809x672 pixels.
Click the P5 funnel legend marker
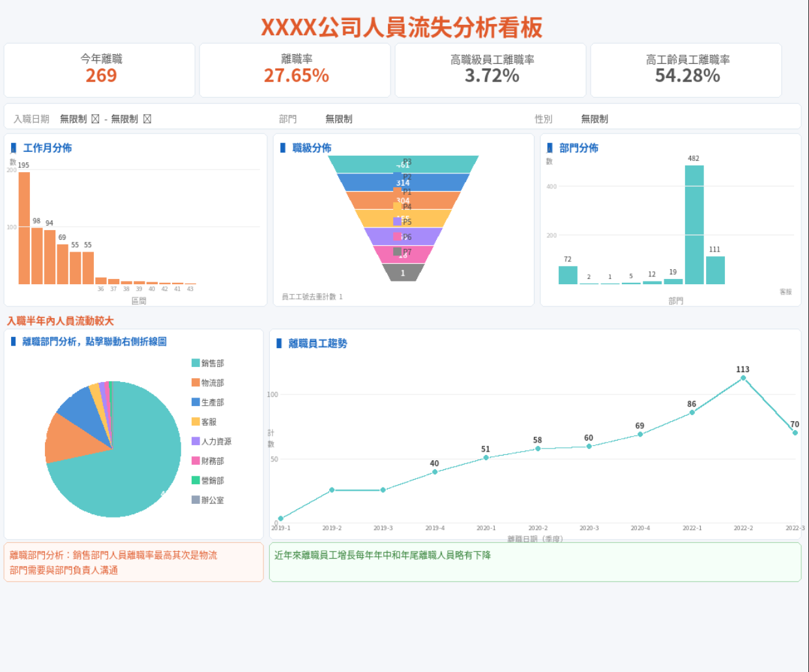click(397, 222)
